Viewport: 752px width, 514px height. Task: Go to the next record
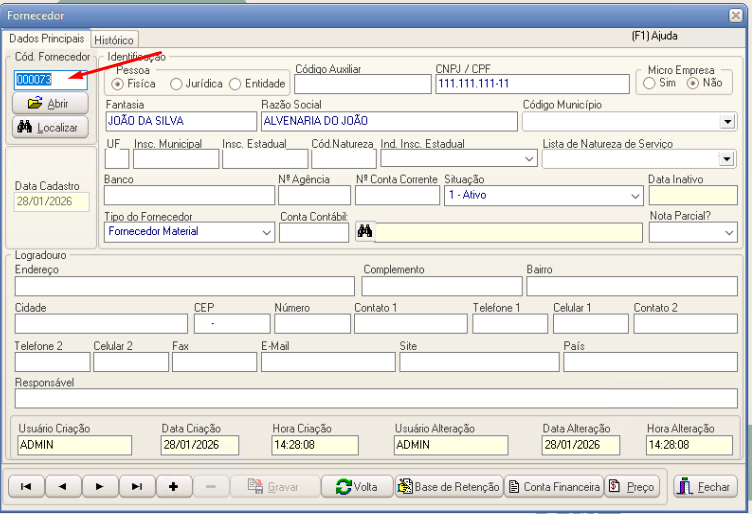click(x=99, y=486)
